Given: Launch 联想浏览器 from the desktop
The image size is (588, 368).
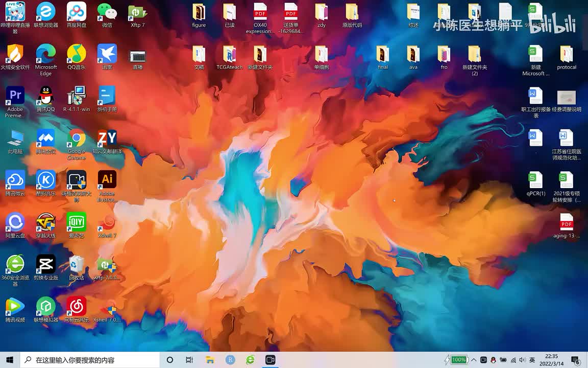Looking at the screenshot, I should (46, 15).
